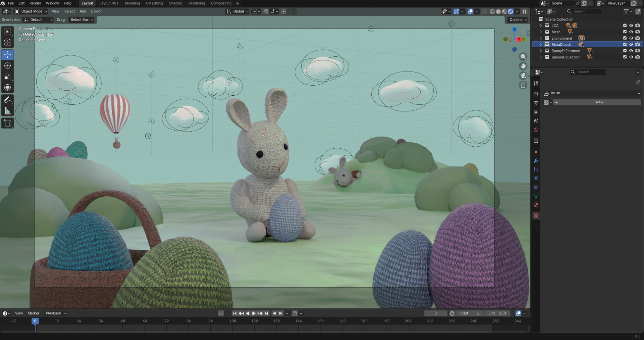Click the End frame field
The height and width of the screenshot is (340, 644).
click(497, 313)
